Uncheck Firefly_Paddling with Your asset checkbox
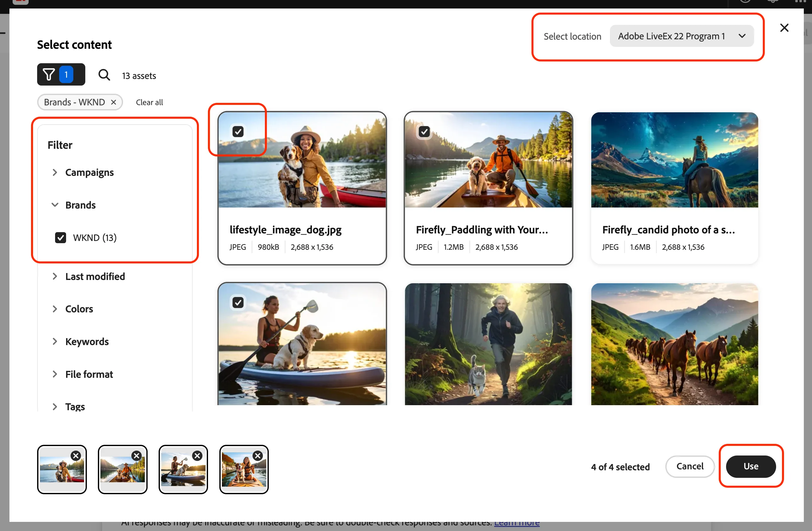This screenshot has height=531, width=812. click(424, 131)
